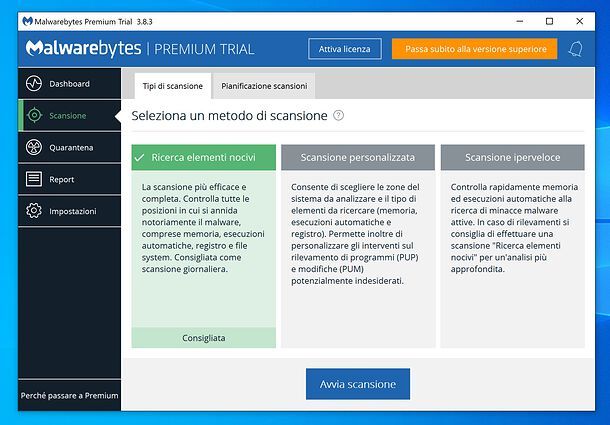The width and height of the screenshot is (610, 425).
Task: Click Ricerca elementi nocivi description text
Action: tap(203, 228)
